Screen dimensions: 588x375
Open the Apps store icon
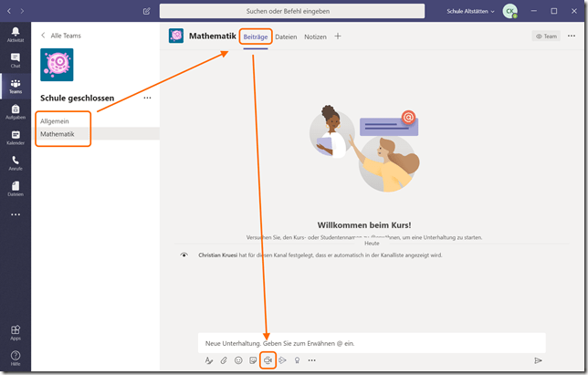click(16, 333)
